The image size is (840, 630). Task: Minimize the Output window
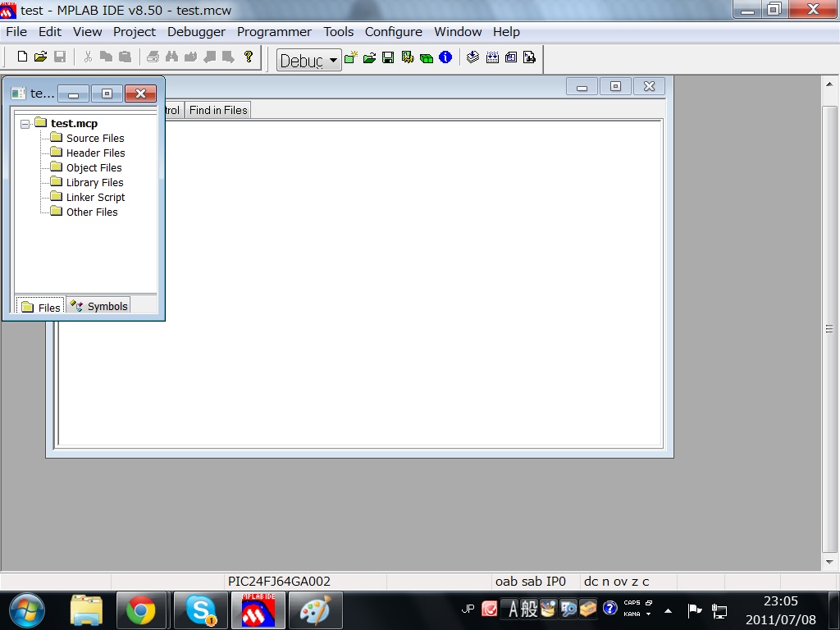pyautogui.click(x=582, y=87)
